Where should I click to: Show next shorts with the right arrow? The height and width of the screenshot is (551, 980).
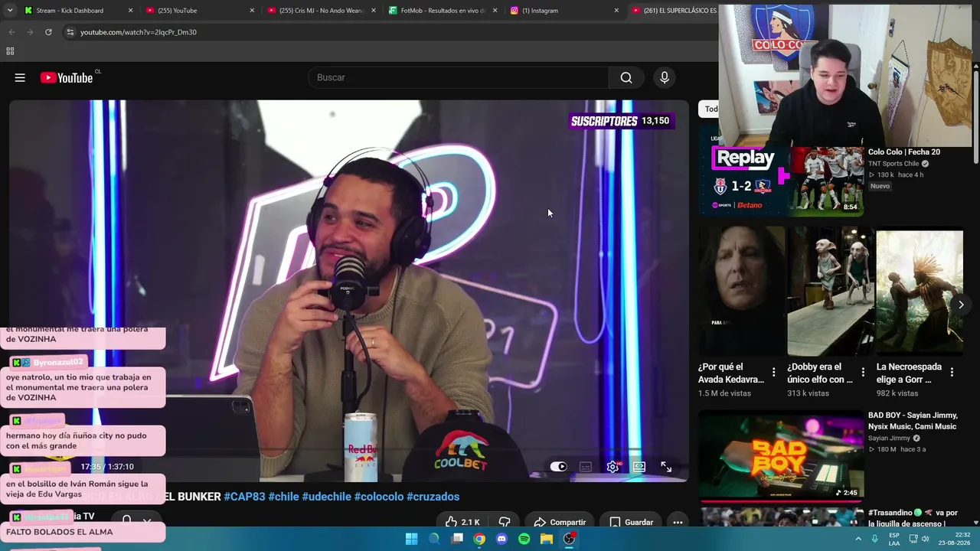click(x=961, y=305)
